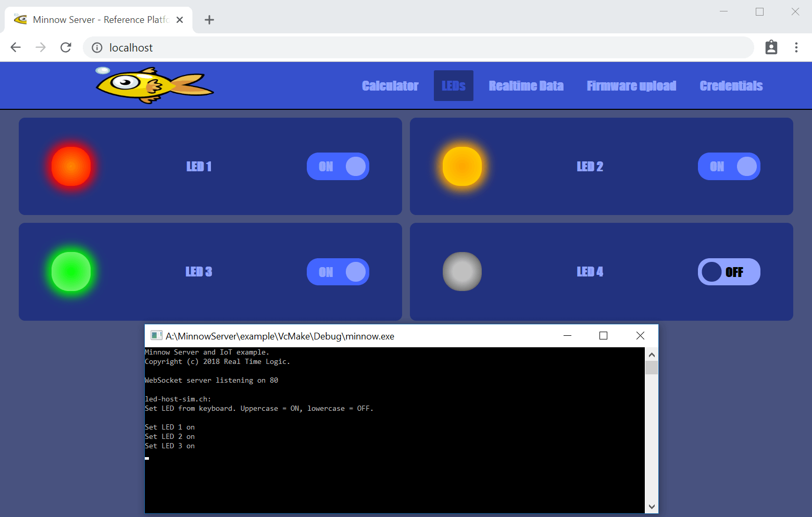The image size is (812, 517).
Task: Click the "Set LED from keyboard" instruction line
Action: 259,409
